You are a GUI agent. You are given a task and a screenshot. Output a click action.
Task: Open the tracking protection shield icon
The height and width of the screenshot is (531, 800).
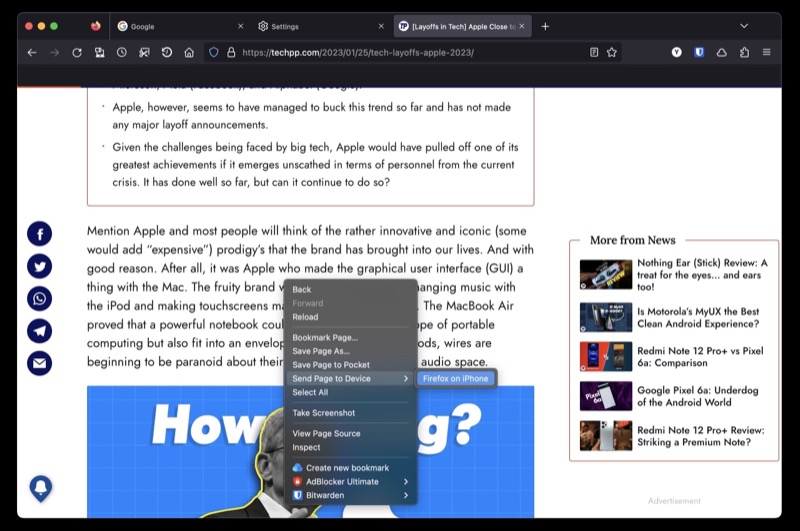click(214, 53)
